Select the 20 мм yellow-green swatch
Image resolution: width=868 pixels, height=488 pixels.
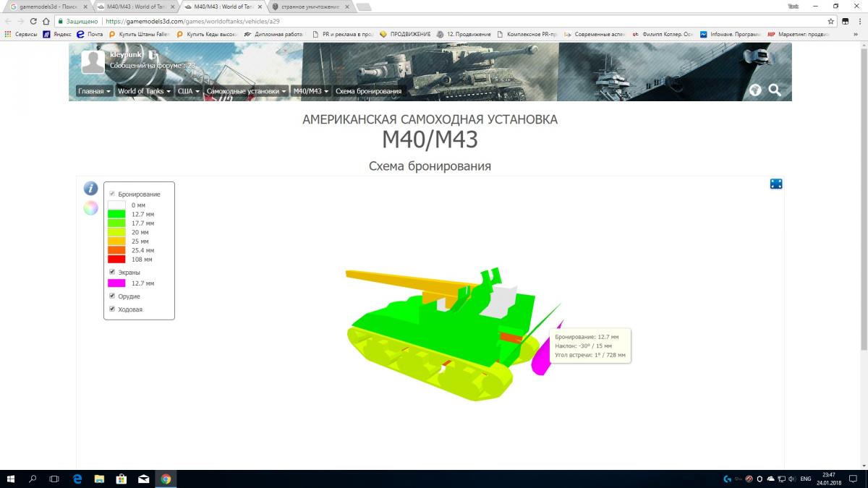[x=116, y=232]
